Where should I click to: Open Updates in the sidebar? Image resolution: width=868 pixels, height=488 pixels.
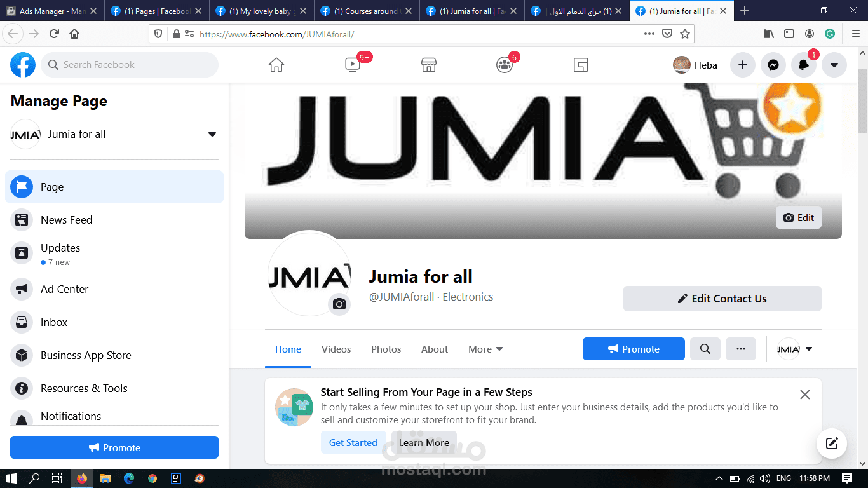coord(114,254)
